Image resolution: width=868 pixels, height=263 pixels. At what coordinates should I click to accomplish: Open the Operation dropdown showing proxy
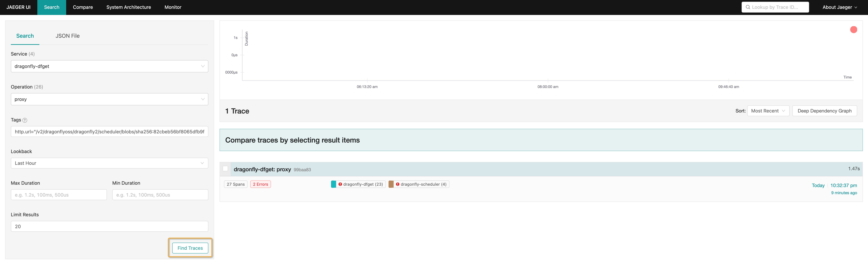tap(109, 99)
